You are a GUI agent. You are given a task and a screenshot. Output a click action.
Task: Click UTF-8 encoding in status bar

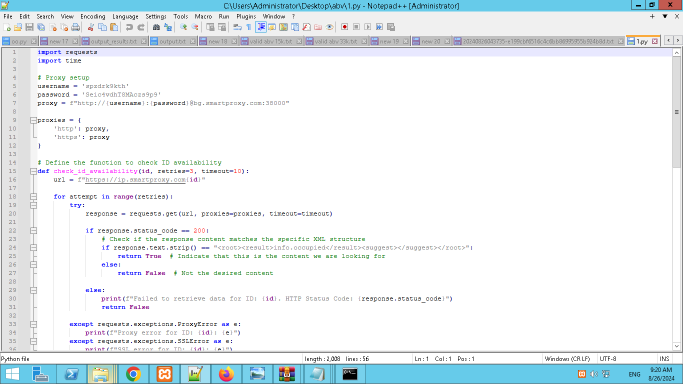pos(608,359)
